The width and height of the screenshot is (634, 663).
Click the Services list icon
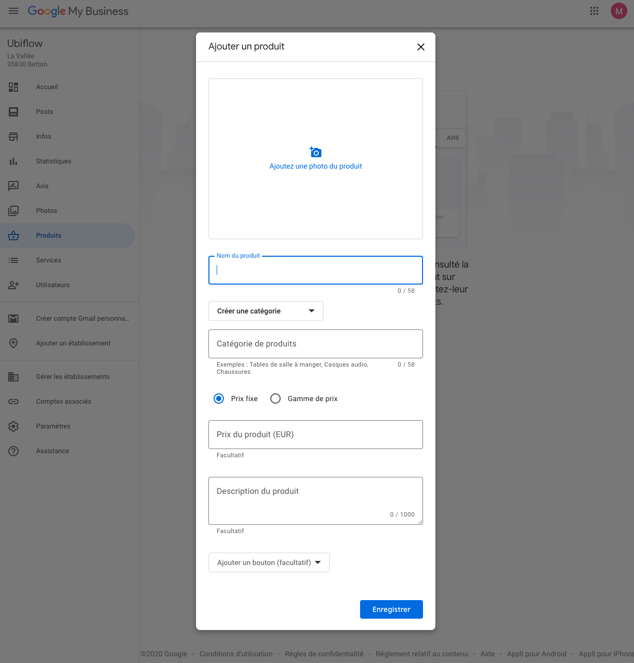[14, 260]
